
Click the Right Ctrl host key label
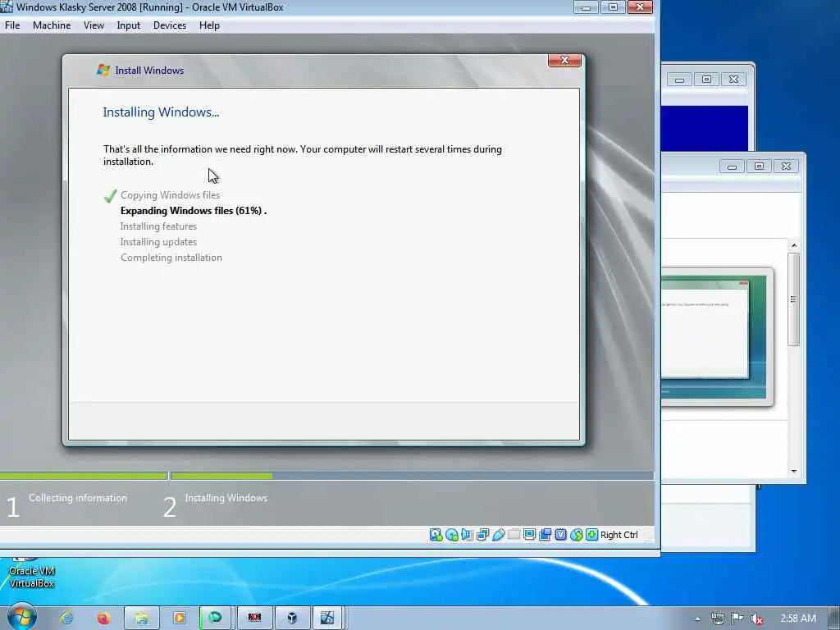pos(619,535)
